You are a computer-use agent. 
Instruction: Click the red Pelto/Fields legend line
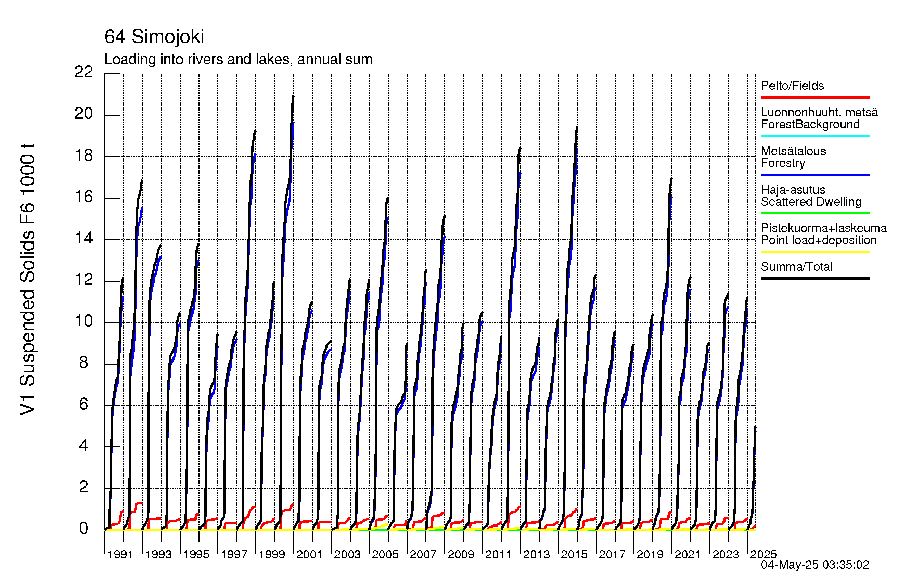click(815, 98)
